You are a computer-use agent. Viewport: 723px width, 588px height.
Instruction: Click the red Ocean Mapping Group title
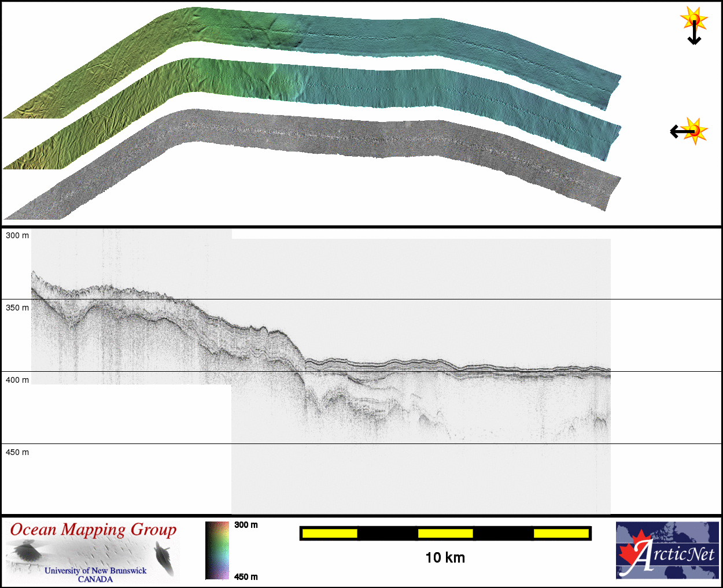point(93,530)
